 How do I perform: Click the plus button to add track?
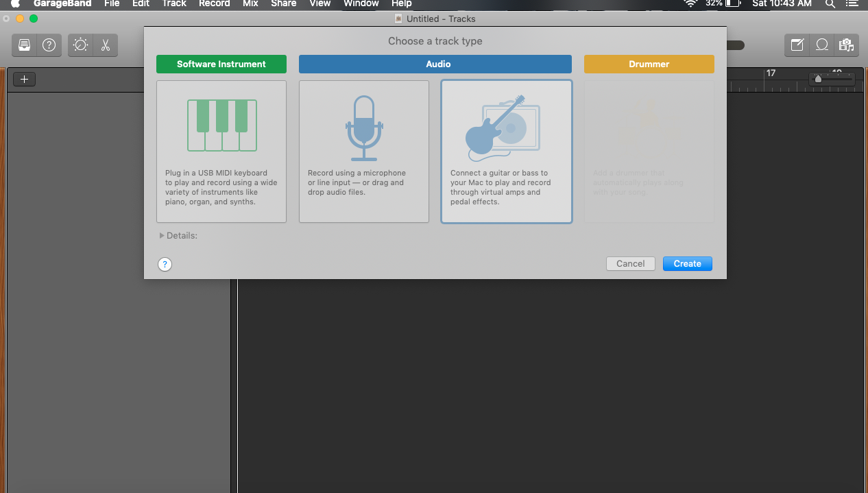[24, 79]
